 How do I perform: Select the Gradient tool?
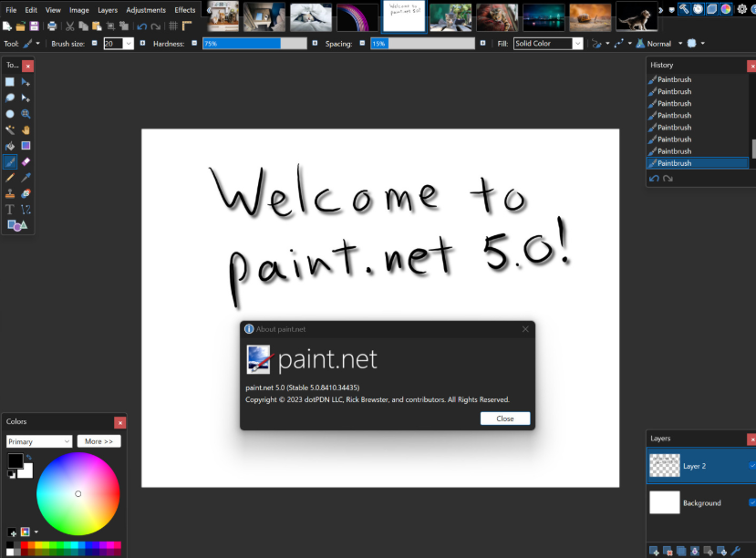click(x=26, y=146)
